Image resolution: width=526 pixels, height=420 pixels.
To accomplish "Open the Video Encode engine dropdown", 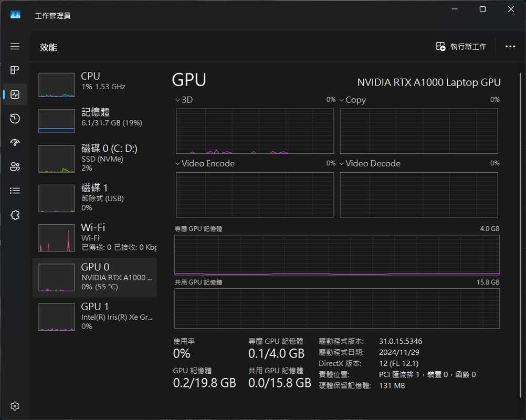I will coord(205,163).
